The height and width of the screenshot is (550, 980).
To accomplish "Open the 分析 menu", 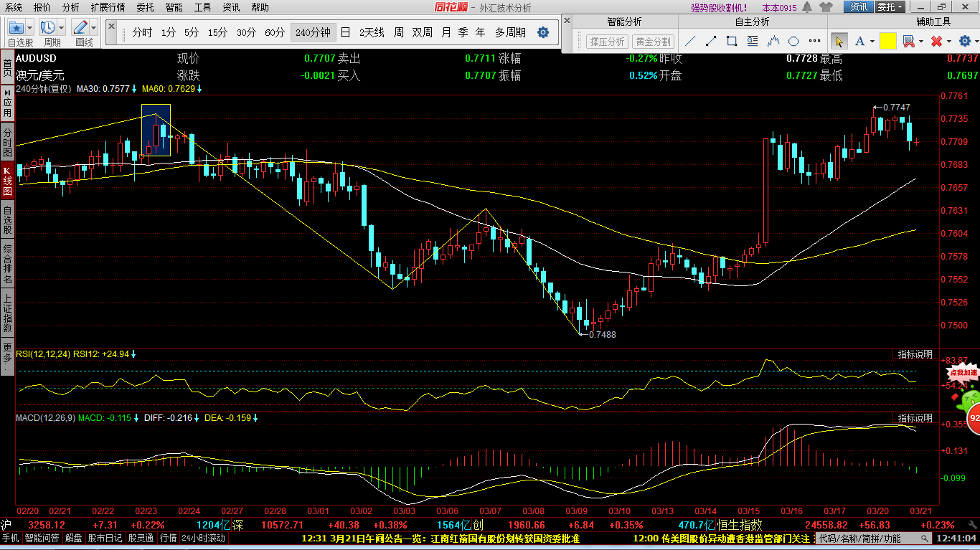I will click(70, 7).
